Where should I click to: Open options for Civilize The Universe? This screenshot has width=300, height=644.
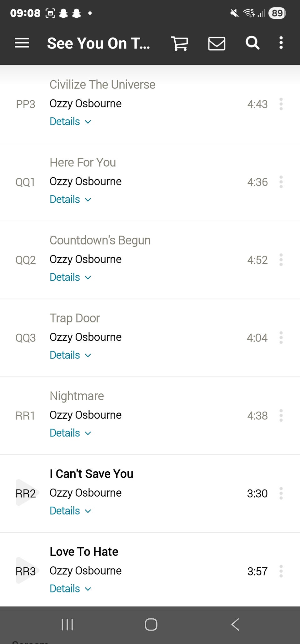click(281, 104)
